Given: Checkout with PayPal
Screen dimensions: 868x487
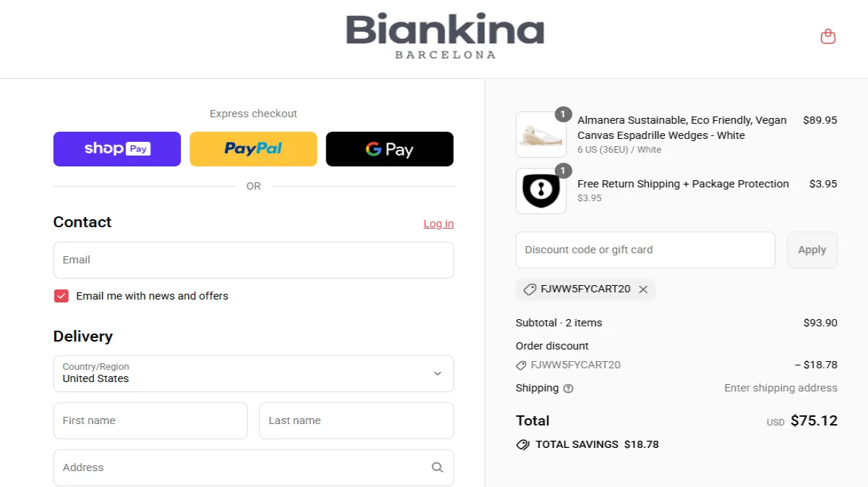Looking at the screenshot, I should (x=252, y=148).
